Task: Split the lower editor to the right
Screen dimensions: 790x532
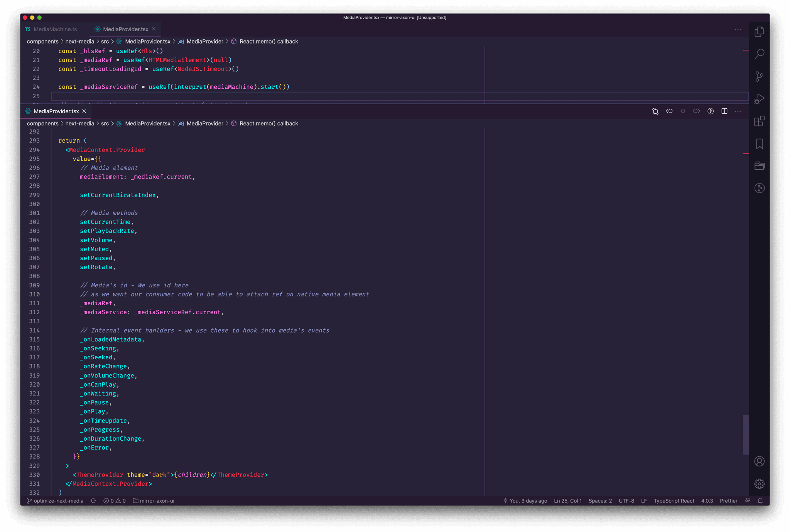Action: click(724, 111)
